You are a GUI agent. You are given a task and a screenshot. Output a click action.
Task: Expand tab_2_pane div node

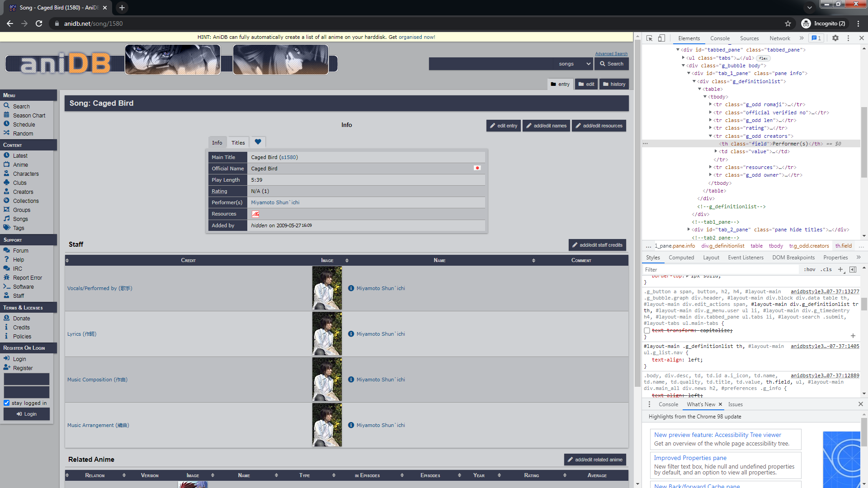[689, 230]
